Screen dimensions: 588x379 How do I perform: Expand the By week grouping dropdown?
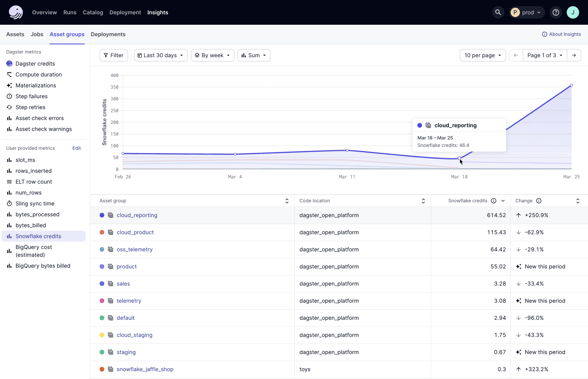pyautogui.click(x=212, y=55)
